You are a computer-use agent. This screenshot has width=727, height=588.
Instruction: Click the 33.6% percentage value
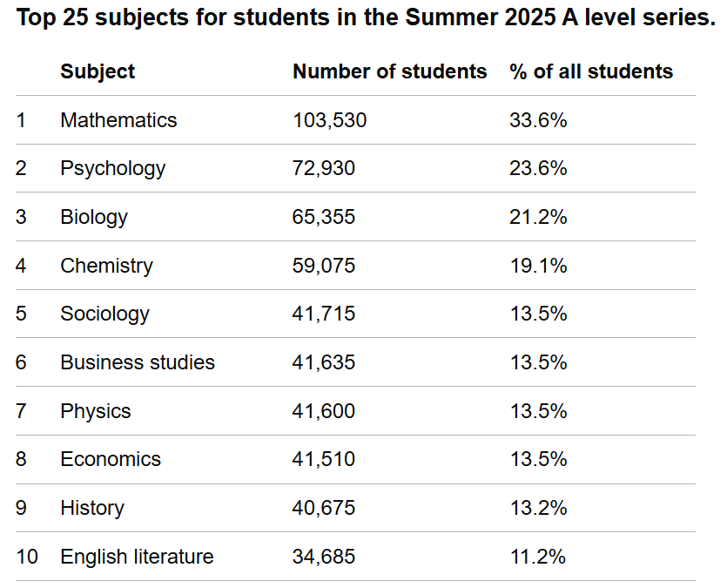(x=538, y=120)
